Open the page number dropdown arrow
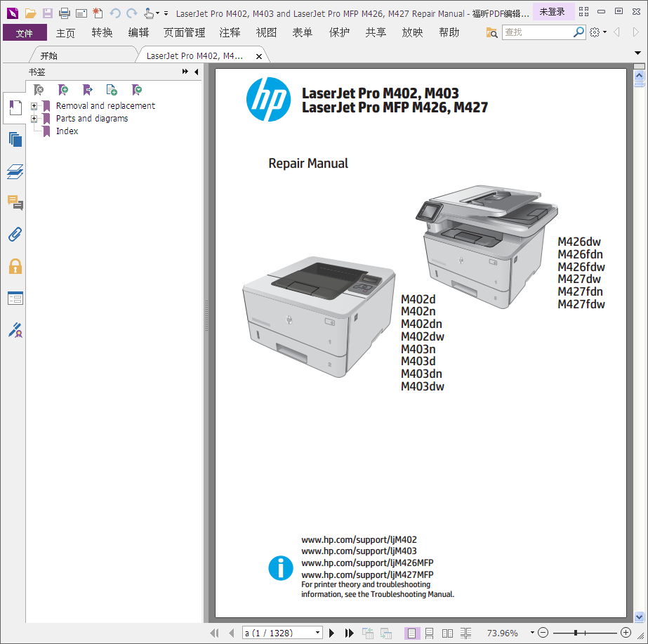648x644 pixels. (317, 633)
